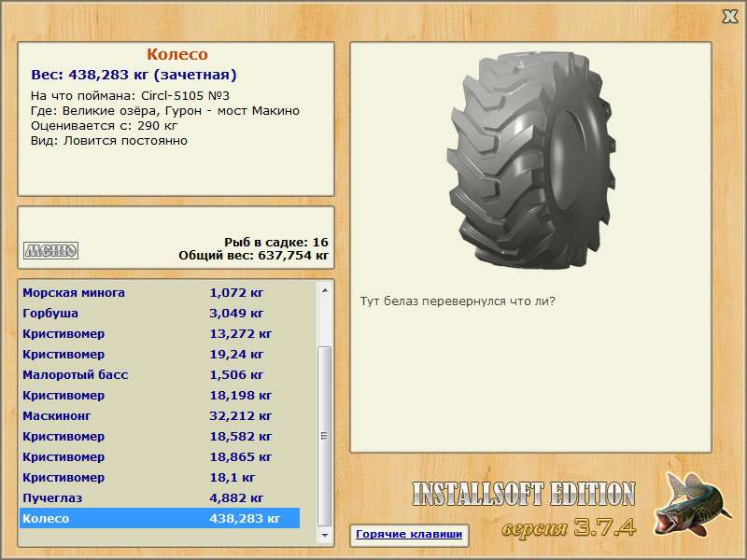Click the Тут белаз перевернулся description text
The height and width of the screenshot is (560, 747).
[458, 301]
